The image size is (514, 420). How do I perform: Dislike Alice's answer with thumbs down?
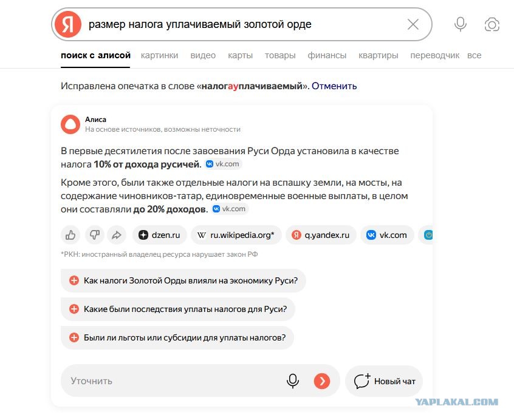[x=94, y=235]
